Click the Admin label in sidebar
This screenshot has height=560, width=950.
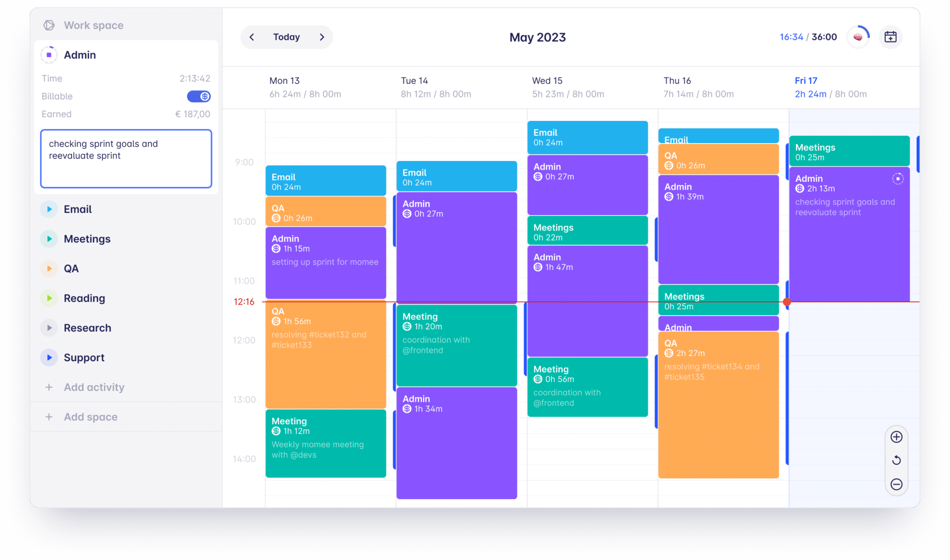click(x=80, y=55)
